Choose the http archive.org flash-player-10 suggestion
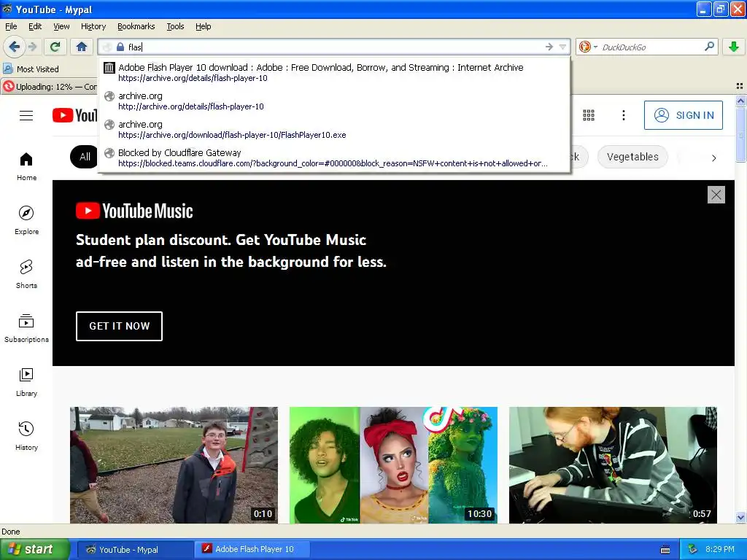This screenshot has width=747, height=560. [334, 101]
